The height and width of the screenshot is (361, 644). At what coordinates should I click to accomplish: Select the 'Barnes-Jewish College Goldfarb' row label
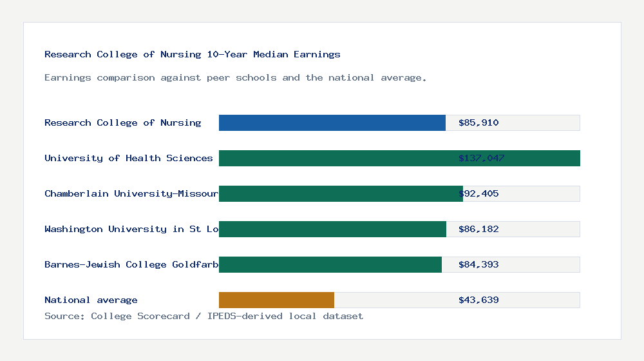pyautogui.click(x=131, y=264)
